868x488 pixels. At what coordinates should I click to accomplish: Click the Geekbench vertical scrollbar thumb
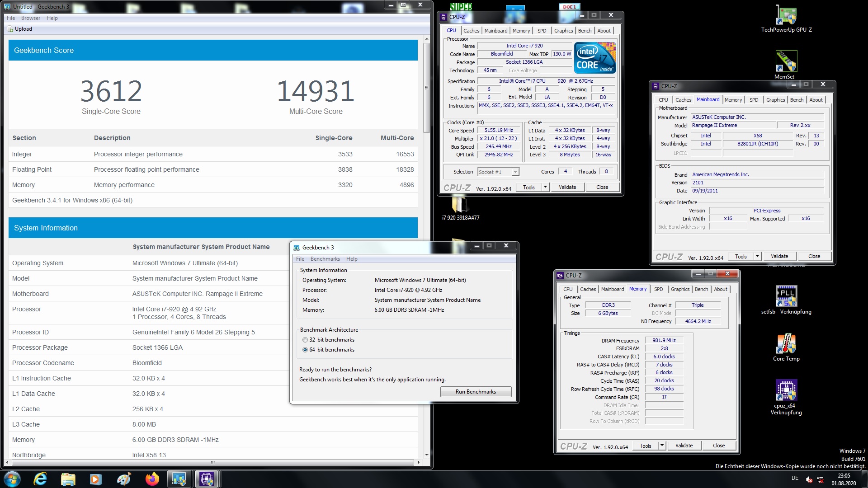[426, 88]
